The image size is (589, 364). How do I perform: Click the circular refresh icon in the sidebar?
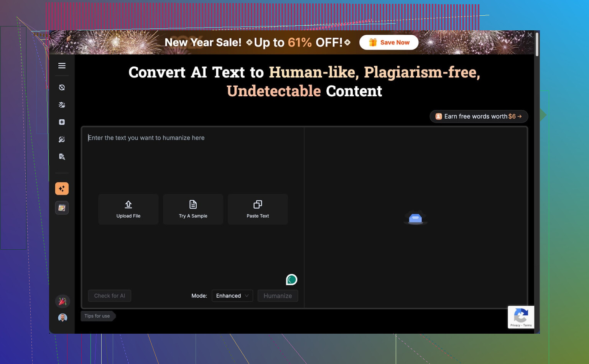62,87
